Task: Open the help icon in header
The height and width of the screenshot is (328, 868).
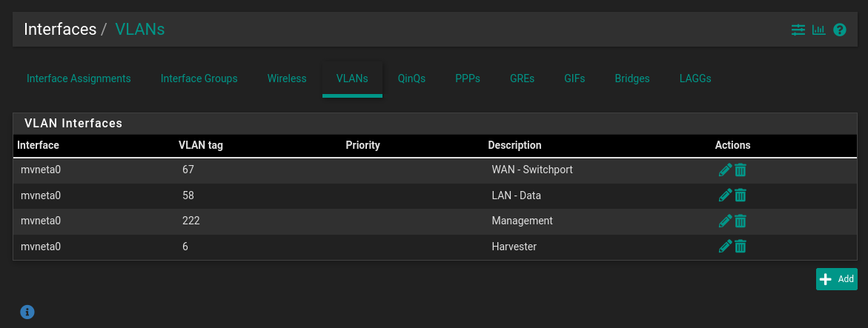Action: click(840, 30)
